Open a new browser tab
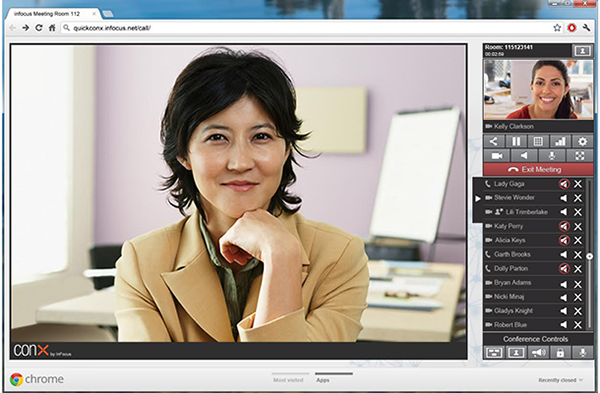This screenshot has width=600, height=393. point(108,14)
